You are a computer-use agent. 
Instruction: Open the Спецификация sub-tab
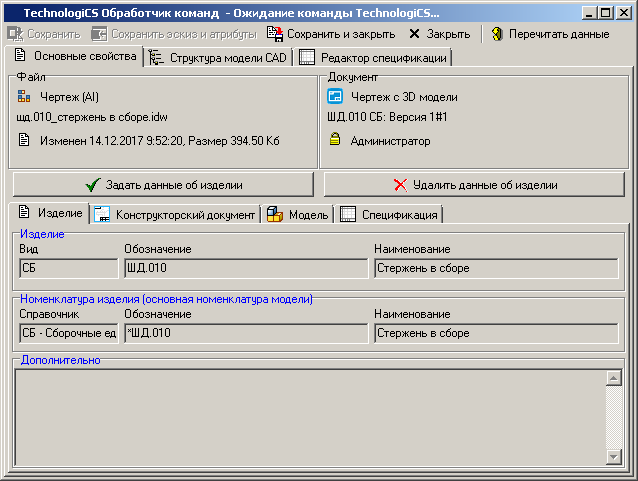tap(390, 215)
